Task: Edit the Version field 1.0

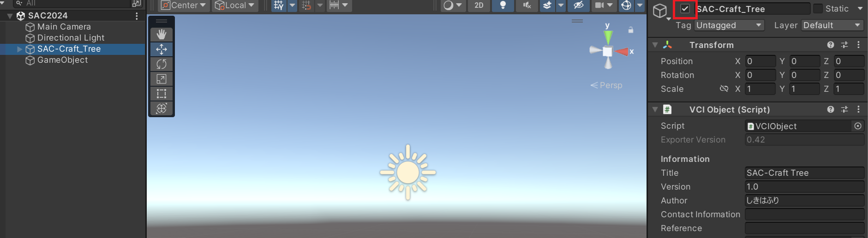Action: 804,187
